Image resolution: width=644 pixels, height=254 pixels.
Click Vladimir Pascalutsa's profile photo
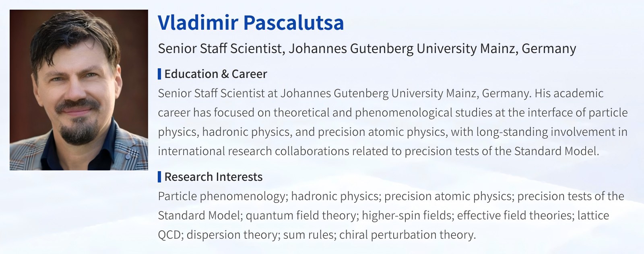(x=79, y=90)
